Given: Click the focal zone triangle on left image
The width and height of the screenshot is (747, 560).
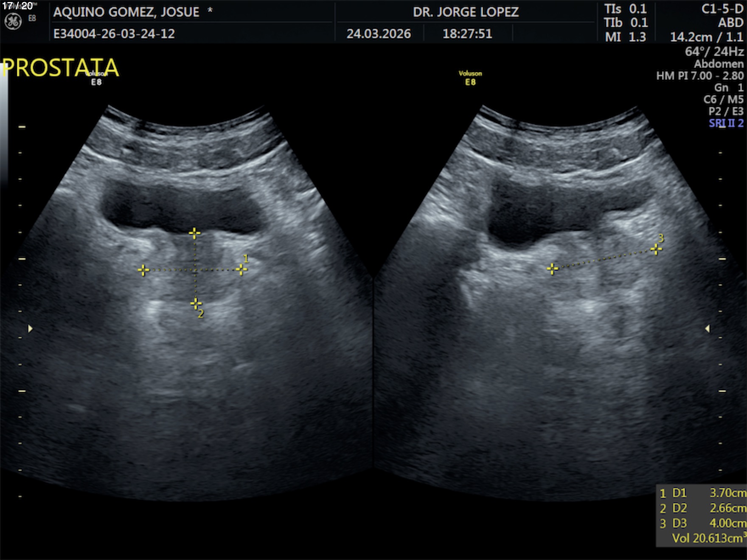Looking at the screenshot, I should point(30,329).
